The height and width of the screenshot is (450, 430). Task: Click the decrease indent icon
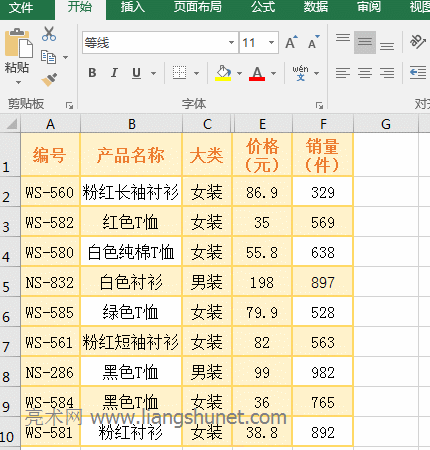tap(418, 73)
